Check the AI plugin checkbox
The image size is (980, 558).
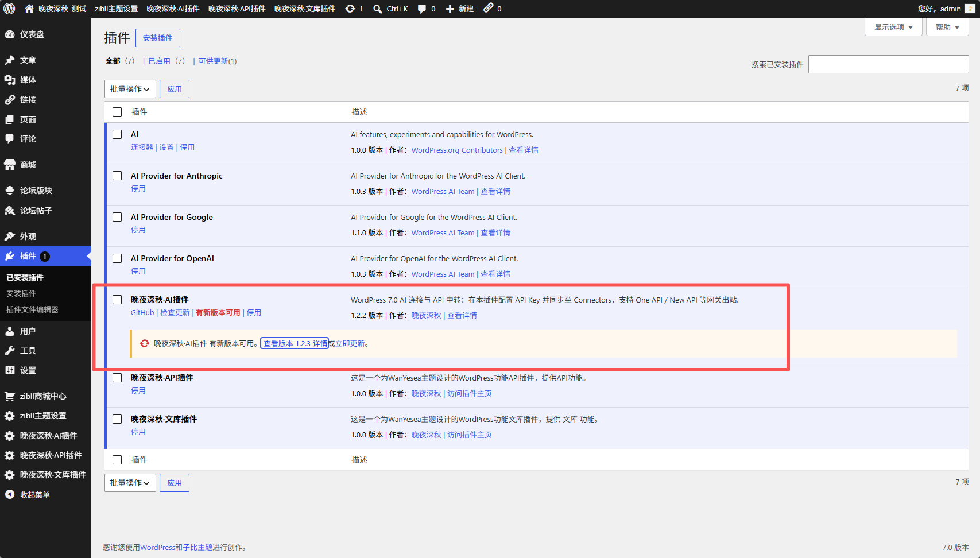point(117,134)
